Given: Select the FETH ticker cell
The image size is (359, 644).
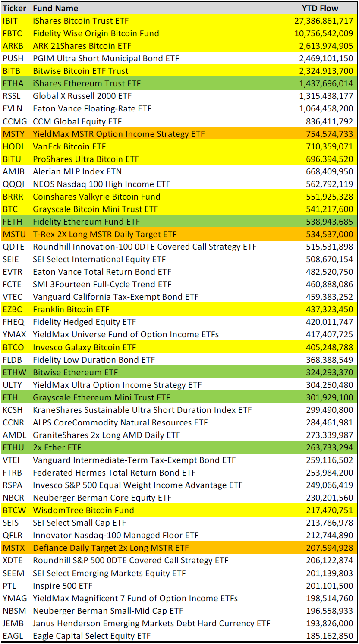Looking at the screenshot, I should [x=12, y=222].
